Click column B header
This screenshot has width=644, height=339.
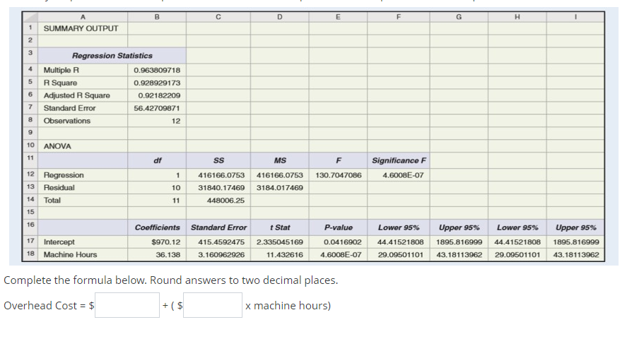[x=157, y=17]
